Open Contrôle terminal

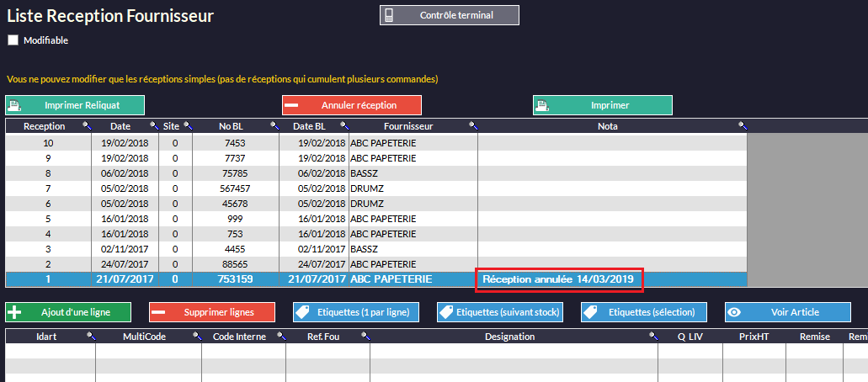tap(449, 15)
